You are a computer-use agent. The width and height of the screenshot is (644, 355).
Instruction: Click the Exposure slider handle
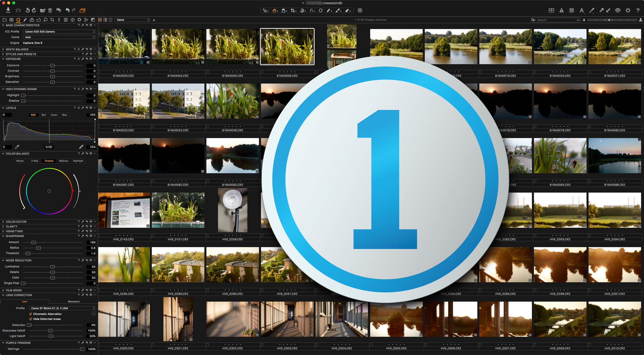tap(52, 66)
